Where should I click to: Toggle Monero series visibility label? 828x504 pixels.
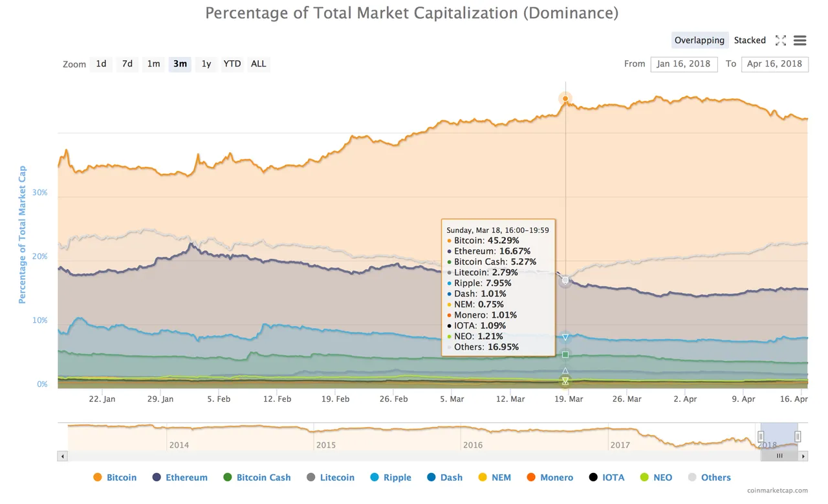pyautogui.click(x=556, y=477)
